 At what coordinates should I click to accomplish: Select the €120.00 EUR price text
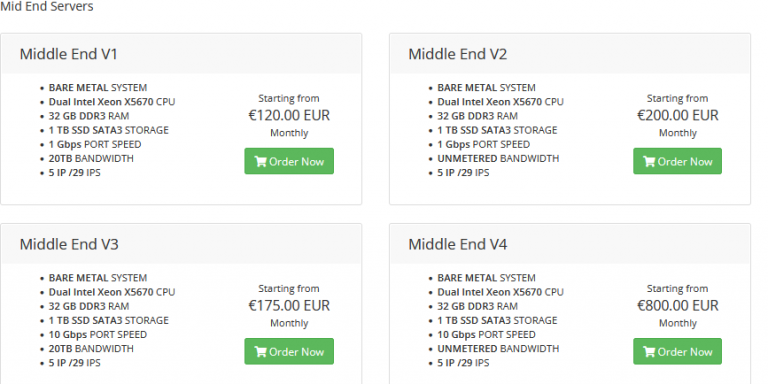coord(289,115)
